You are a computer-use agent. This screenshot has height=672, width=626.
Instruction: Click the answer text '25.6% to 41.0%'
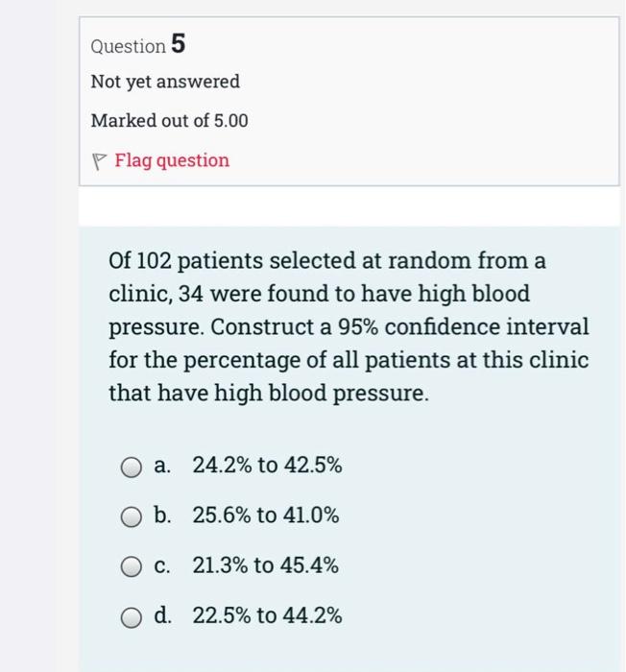[266, 516]
